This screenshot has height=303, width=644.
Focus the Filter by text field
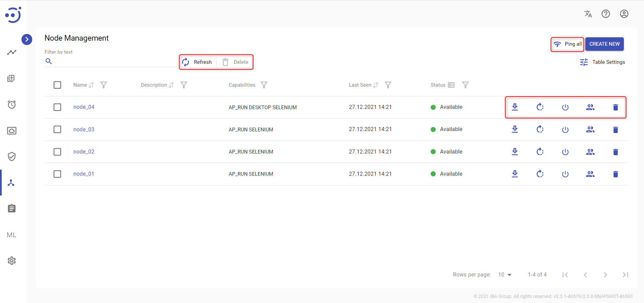111,61
